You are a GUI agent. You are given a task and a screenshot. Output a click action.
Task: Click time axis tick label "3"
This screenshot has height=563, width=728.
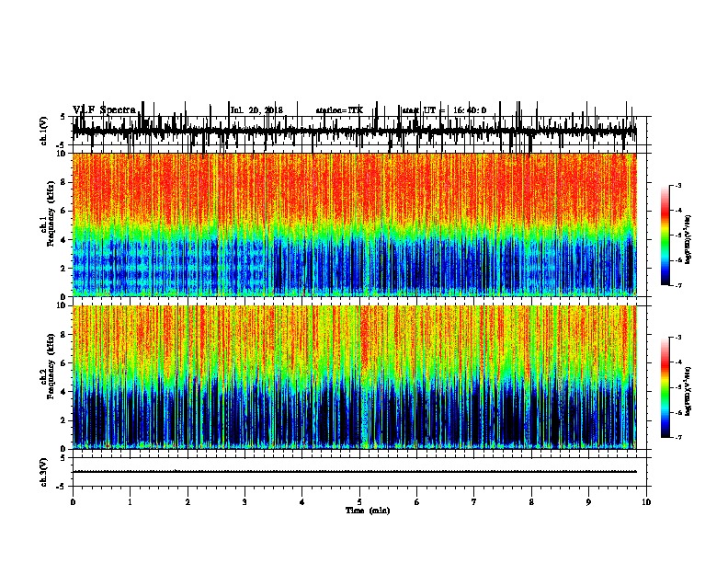click(245, 502)
